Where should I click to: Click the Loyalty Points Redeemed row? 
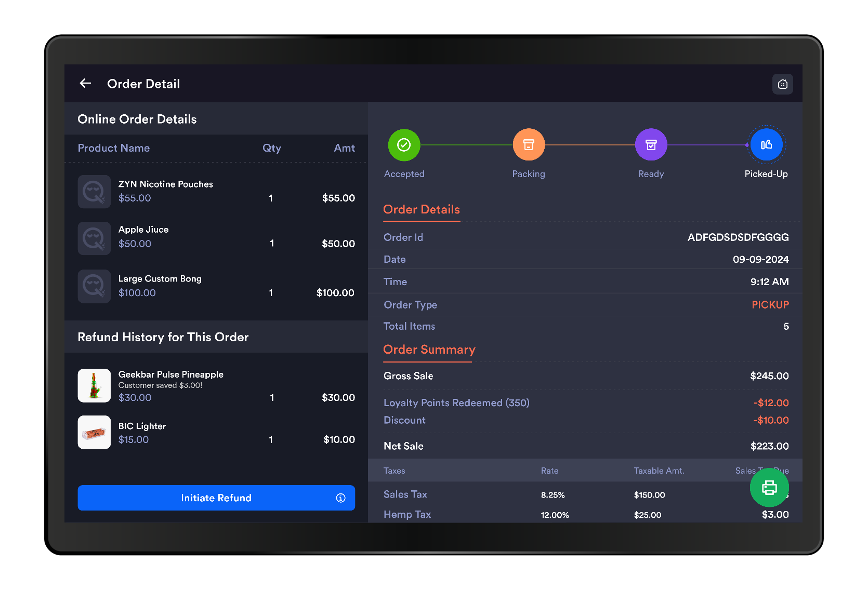pyautogui.click(x=456, y=403)
